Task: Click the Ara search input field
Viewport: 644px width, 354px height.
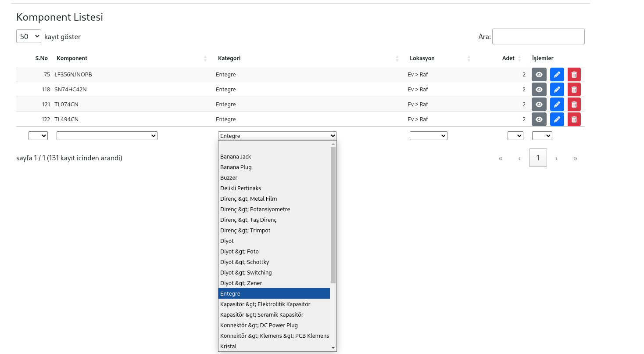Action: (x=538, y=36)
